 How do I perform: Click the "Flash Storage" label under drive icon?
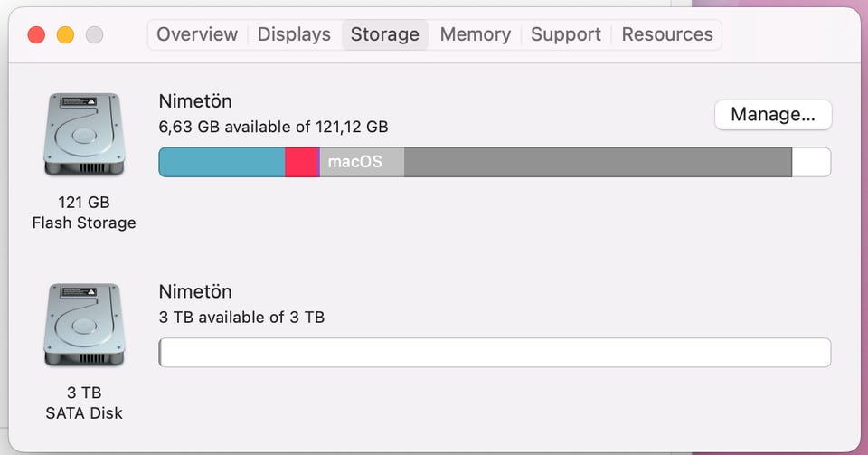point(84,223)
